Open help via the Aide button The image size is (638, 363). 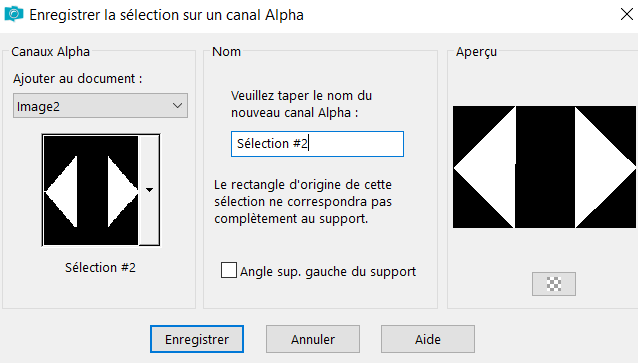(428, 339)
